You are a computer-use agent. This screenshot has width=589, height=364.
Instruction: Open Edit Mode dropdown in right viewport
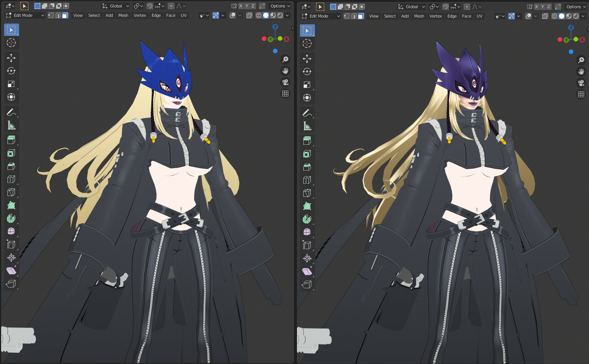click(x=321, y=16)
